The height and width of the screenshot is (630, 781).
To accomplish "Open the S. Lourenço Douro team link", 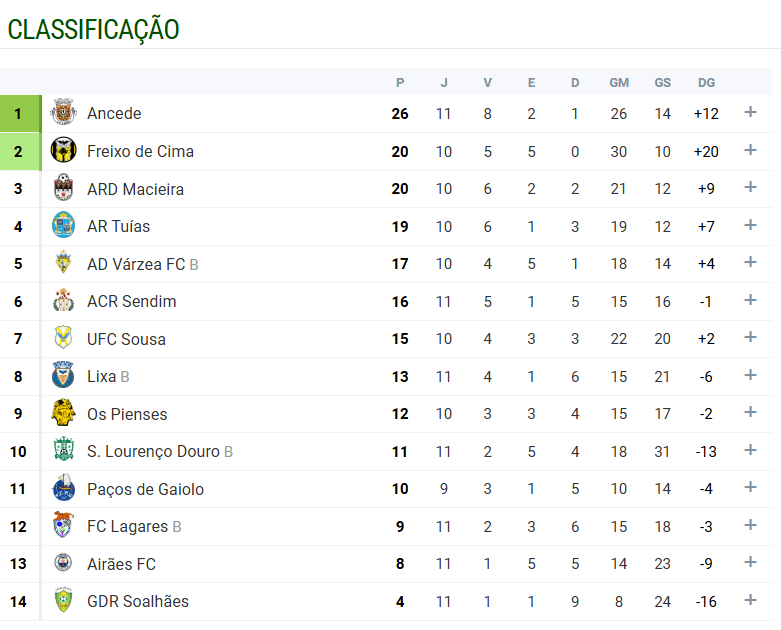I will point(153,451).
